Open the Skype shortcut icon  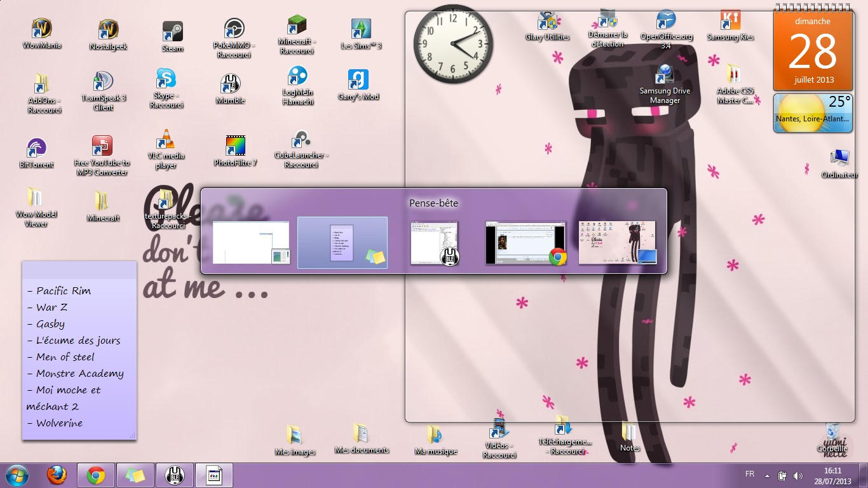[166, 79]
